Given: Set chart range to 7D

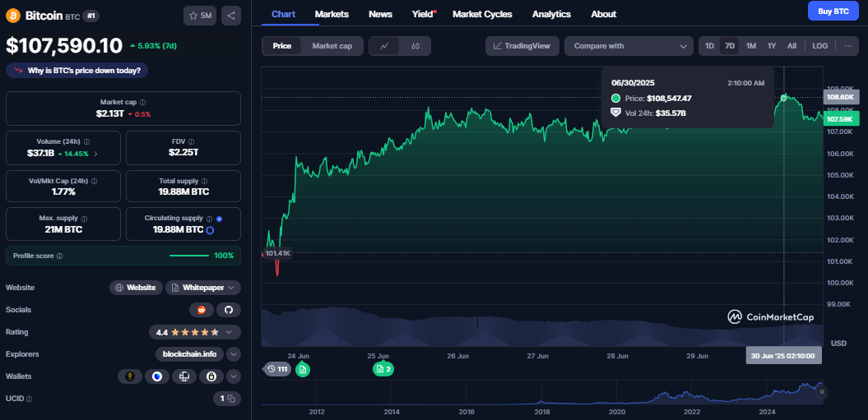Looking at the screenshot, I should click(730, 46).
